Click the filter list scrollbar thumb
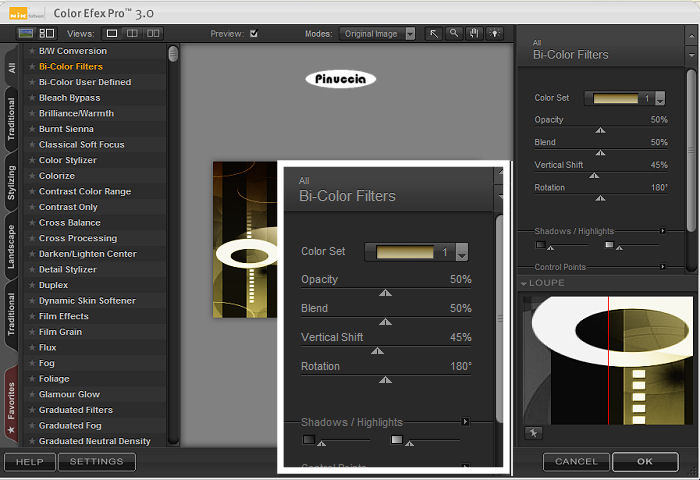The image size is (700, 480). pos(173,54)
